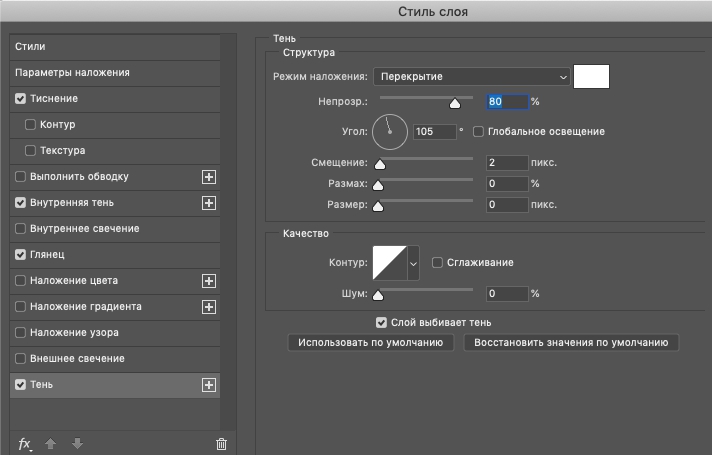
Task: Click plus icon next to Наложение цвета
Action: (209, 281)
